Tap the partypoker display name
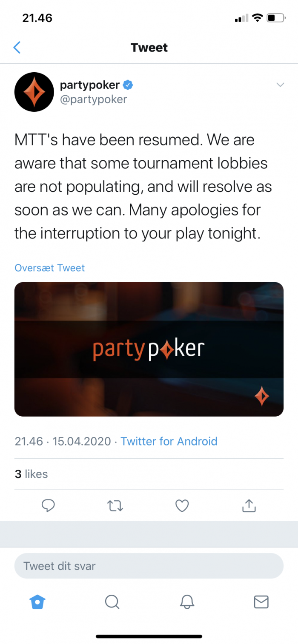This screenshot has width=298, height=644. pos(90,85)
